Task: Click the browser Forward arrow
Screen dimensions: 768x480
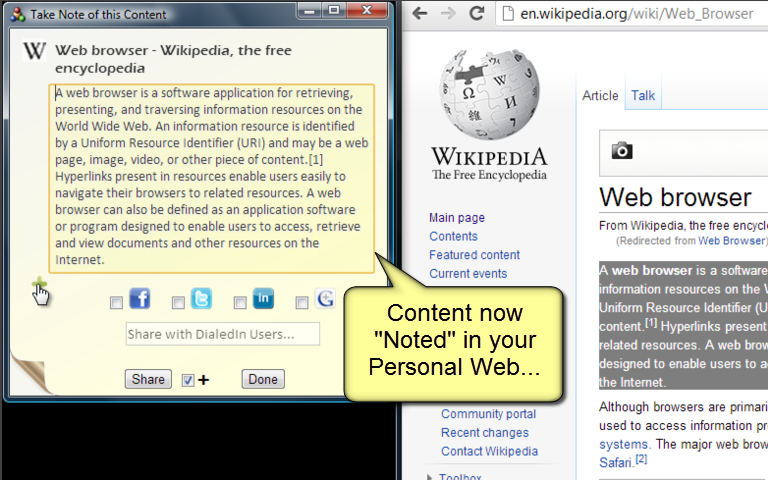Action: click(448, 13)
